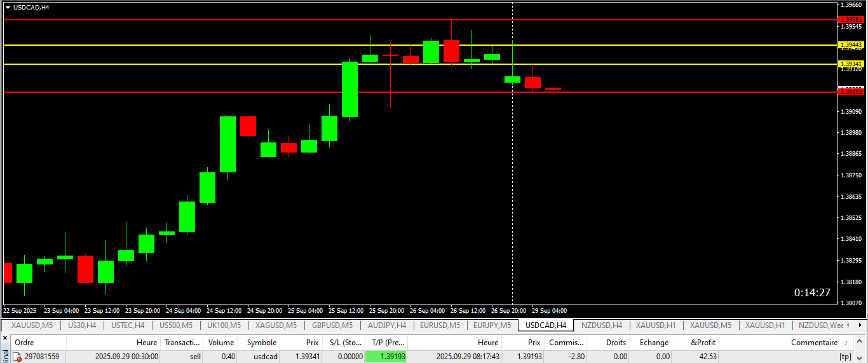The height and width of the screenshot is (363, 868).
Task: Click the '22 Sep 2025' date on time axis
Action: click(x=20, y=311)
